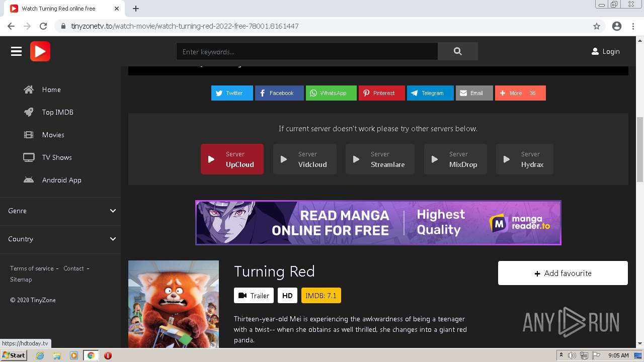The width and height of the screenshot is (644, 362).
Task: Click the browser forward arrow
Action: [x=27, y=26]
